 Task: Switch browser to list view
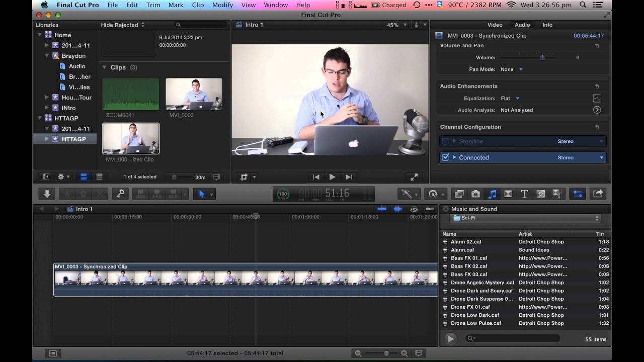click(x=99, y=177)
